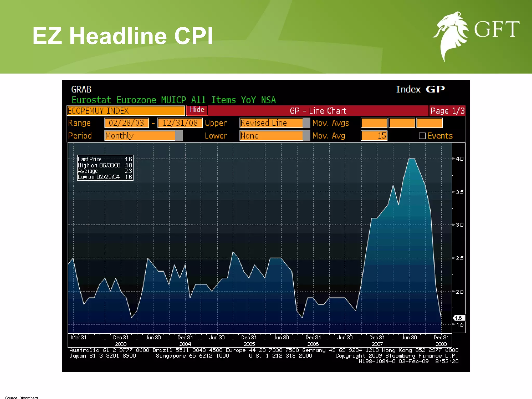Click the Index GP command text
This screenshot has width=532, height=399.
tap(420, 89)
